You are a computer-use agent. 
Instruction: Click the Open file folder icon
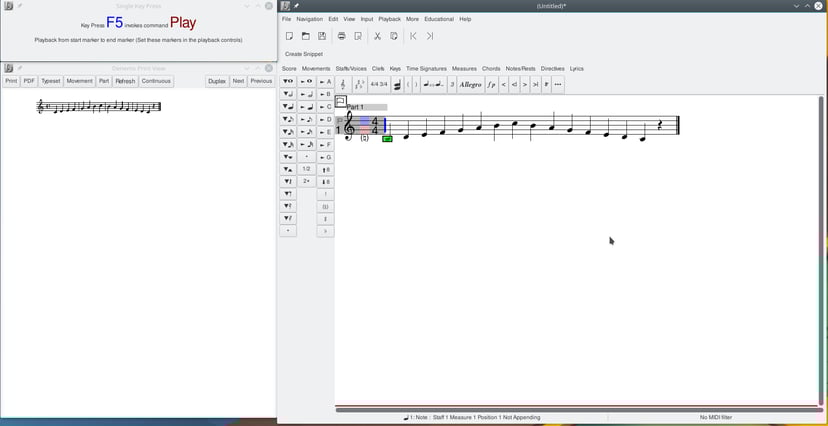(306, 36)
